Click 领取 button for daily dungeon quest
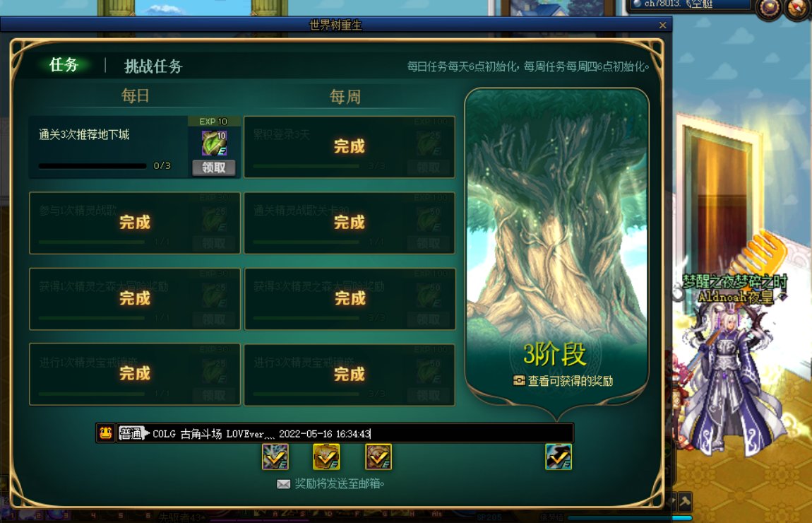 tap(214, 168)
